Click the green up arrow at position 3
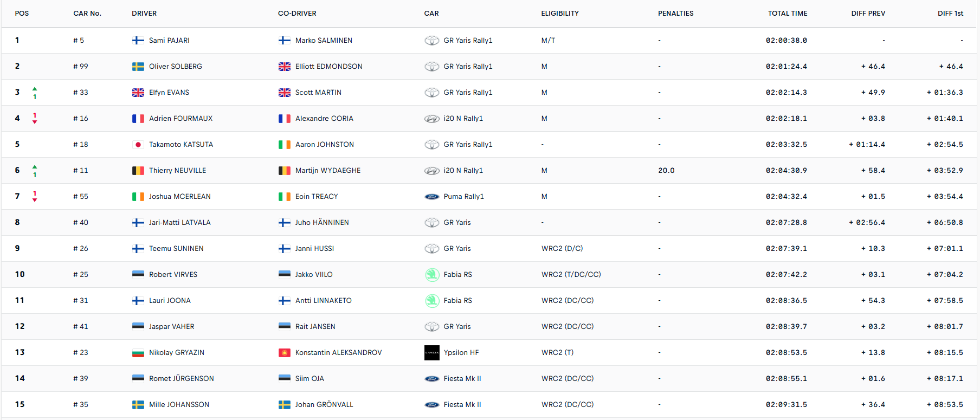Viewport: 980px width, 420px height. click(x=35, y=88)
